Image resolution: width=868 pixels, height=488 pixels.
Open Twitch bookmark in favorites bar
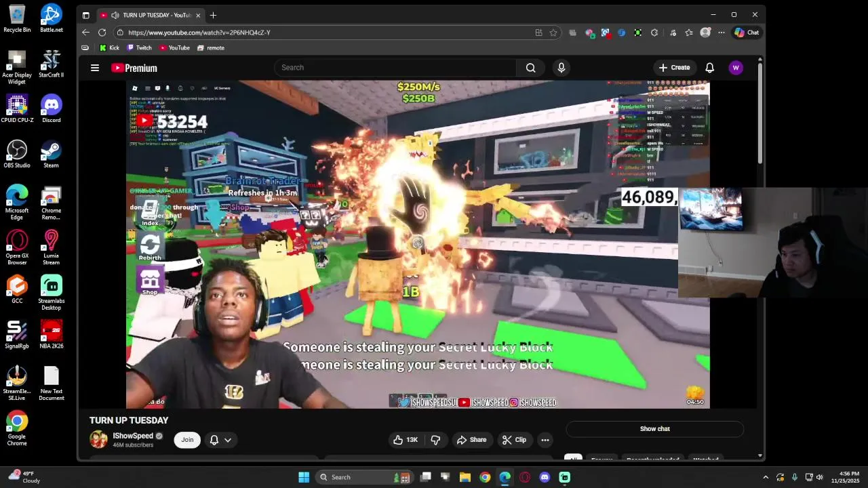pyautogui.click(x=139, y=48)
